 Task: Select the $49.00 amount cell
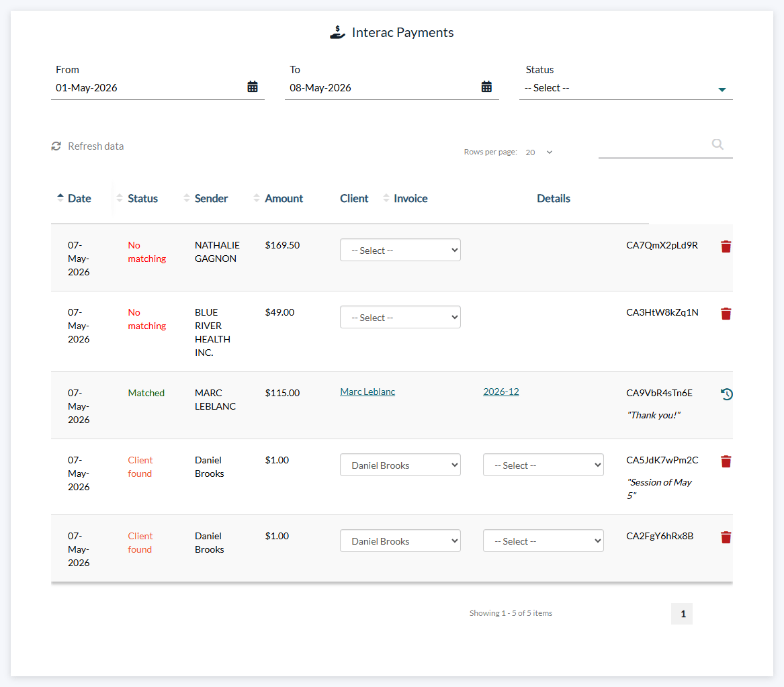(279, 312)
